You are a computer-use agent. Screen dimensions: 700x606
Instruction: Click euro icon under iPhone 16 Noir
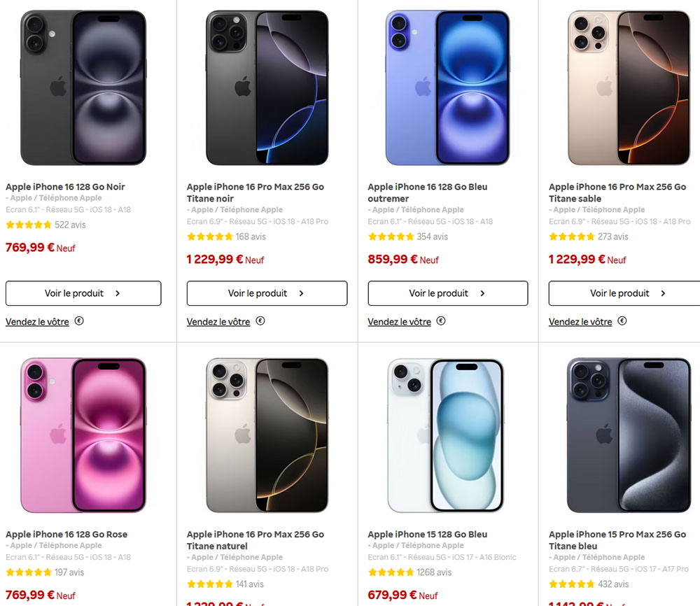pyautogui.click(x=79, y=321)
